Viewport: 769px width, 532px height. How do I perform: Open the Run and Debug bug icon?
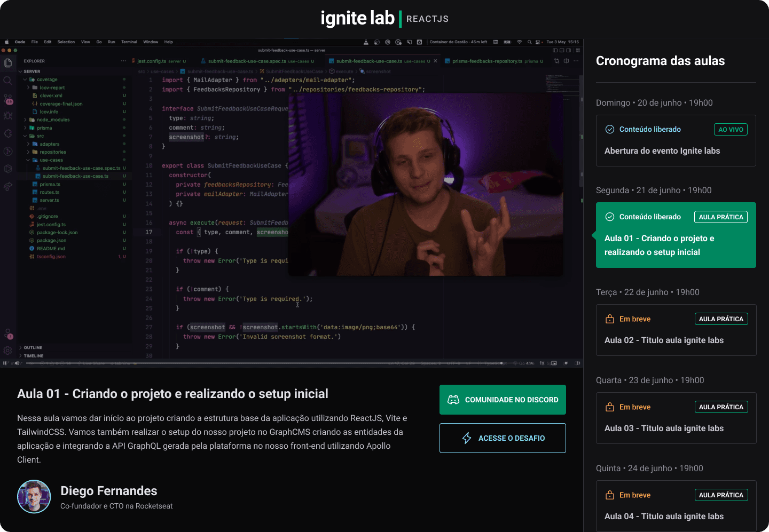tap(7, 115)
